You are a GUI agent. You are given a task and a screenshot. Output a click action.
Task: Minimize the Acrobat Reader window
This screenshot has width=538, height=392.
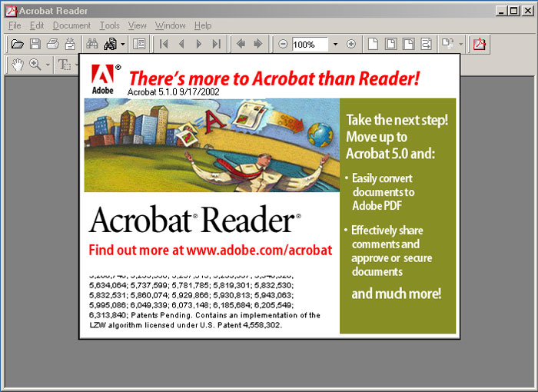click(x=501, y=11)
